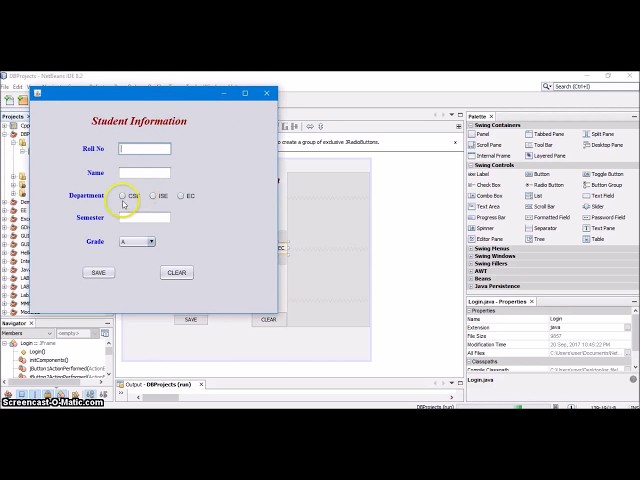Expand the Beans palette section
The image size is (640, 480).
point(471,279)
